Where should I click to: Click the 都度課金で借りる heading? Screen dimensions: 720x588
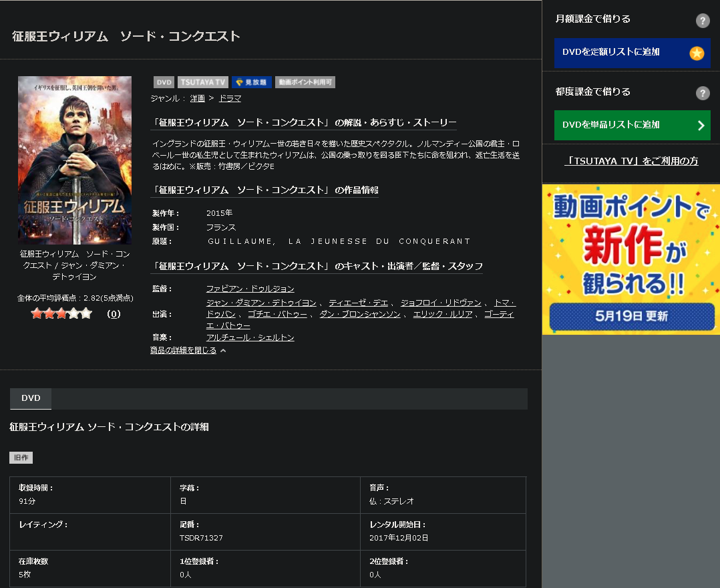click(593, 92)
